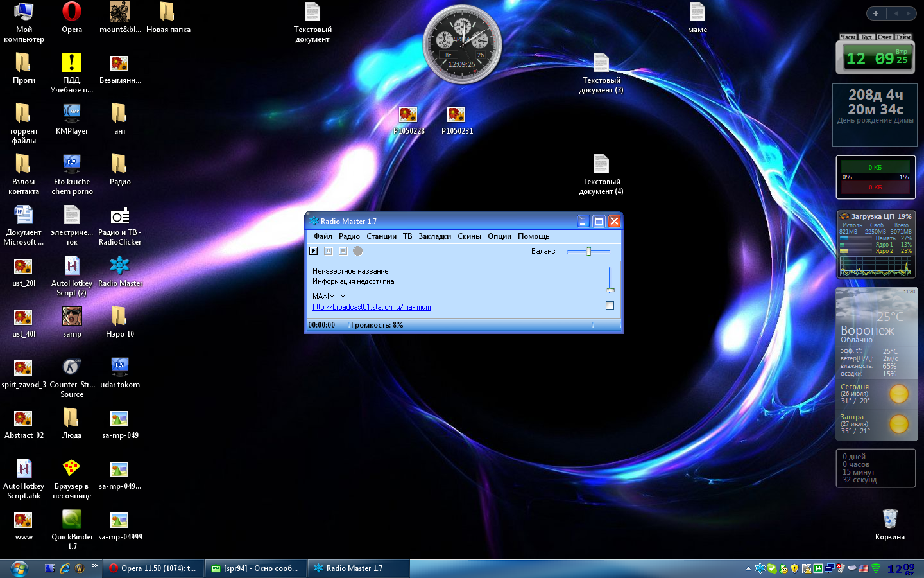Switch to the [spr94] taskbar window button
Image resolution: width=924 pixels, height=578 pixels.
tap(256, 568)
